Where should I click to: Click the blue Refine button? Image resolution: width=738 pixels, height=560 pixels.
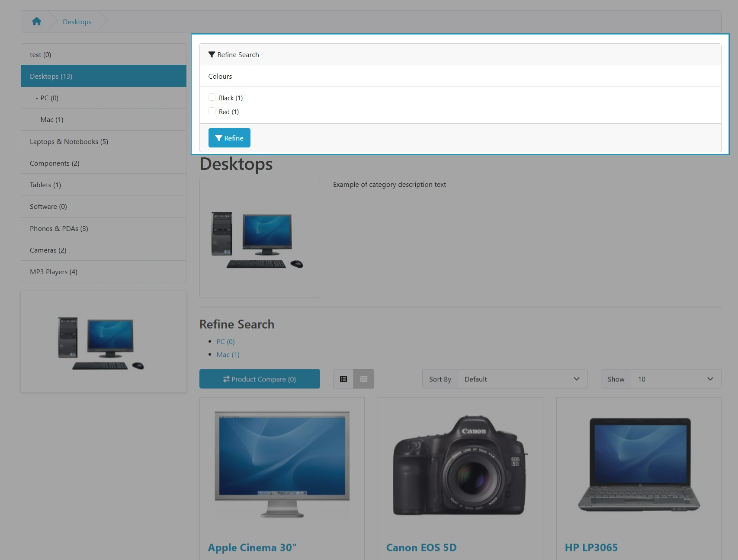[x=229, y=138]
